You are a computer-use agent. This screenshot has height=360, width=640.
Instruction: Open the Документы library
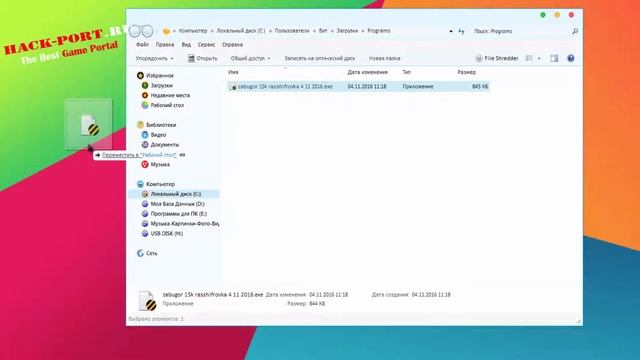[x=164, y=144]
